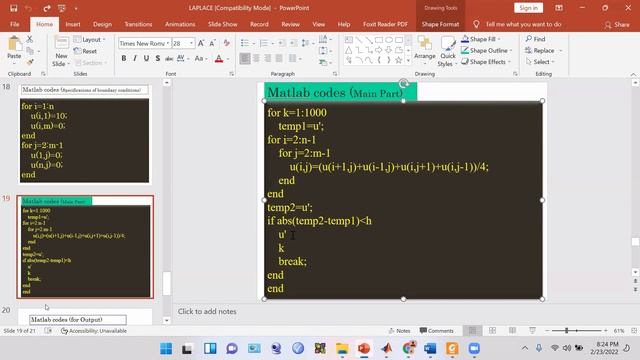Open the Comments pane from status bar
Viewport: 640px width, 360px height.
(x=436, y=331)
